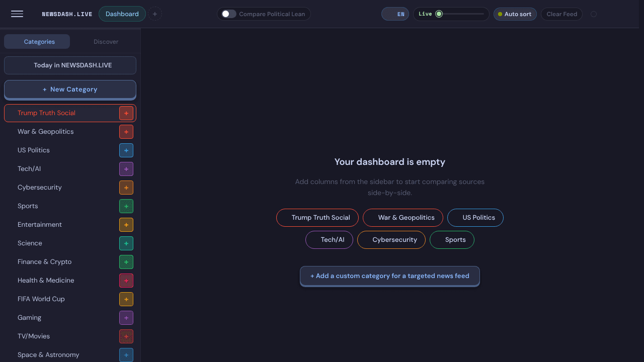The height and width of the screenshot is (362, 644).
Task: Clear the feed
Action: point(561,14)
